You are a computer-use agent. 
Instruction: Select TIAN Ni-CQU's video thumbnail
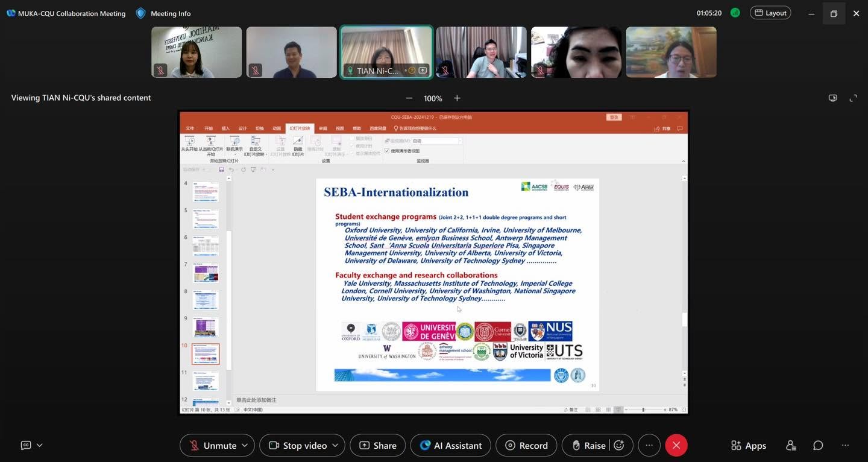pyautogui.click(x=386, y=52)
